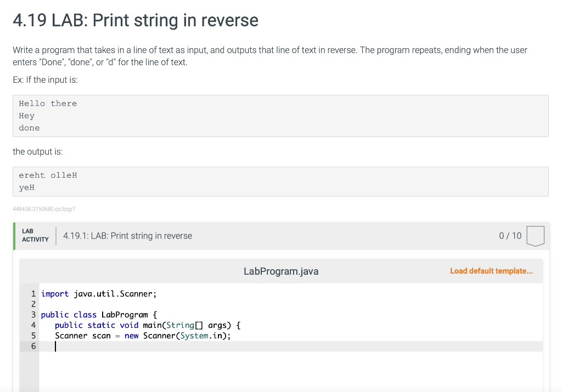The image size is (562, 392).
Task: Click the public class LabProgram line
Action: pos(99,315)
